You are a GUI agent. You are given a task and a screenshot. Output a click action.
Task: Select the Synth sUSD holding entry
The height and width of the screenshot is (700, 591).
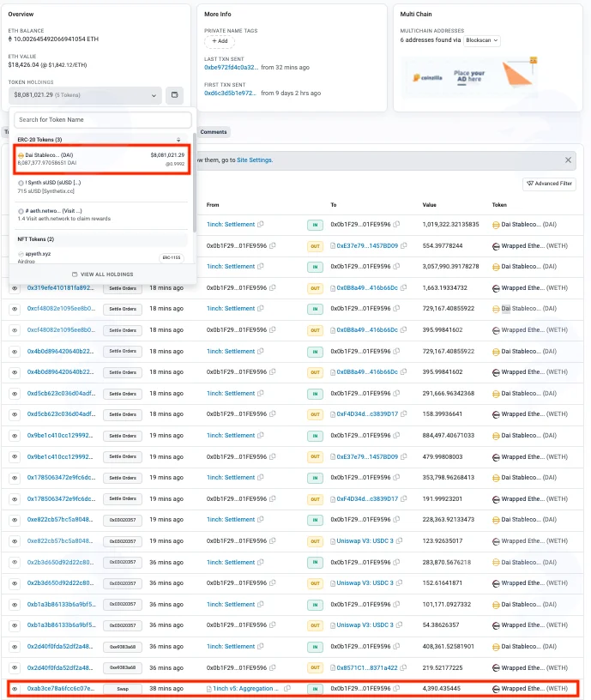coord(102,187)
